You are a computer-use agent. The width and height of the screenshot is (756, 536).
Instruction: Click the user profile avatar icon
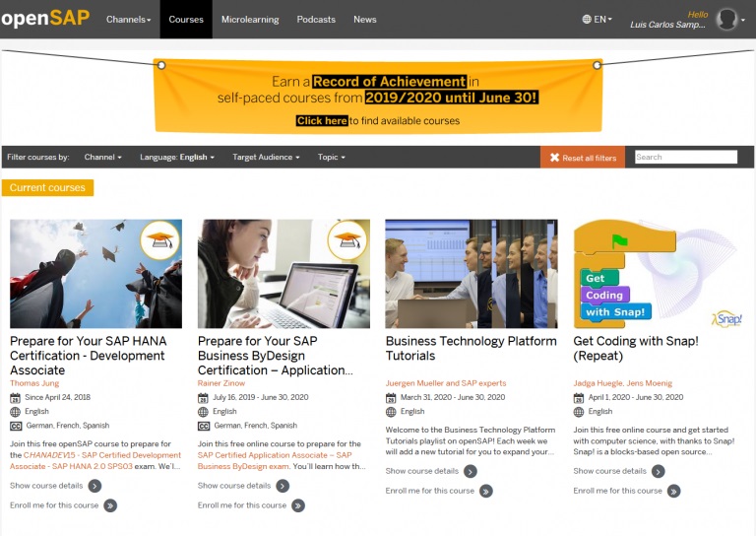coord(726,20)
